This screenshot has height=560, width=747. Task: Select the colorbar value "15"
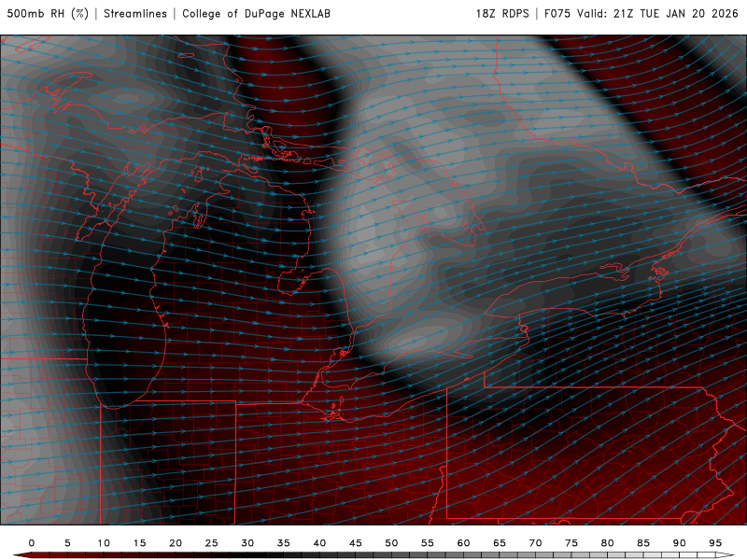click(139, 543)
